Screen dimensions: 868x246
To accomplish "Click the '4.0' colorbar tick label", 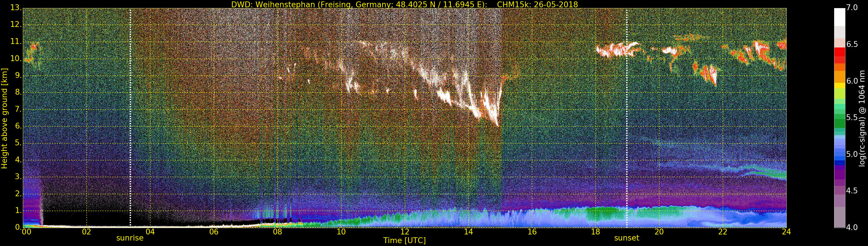I will pyautogui.click(x=852, y=227).
